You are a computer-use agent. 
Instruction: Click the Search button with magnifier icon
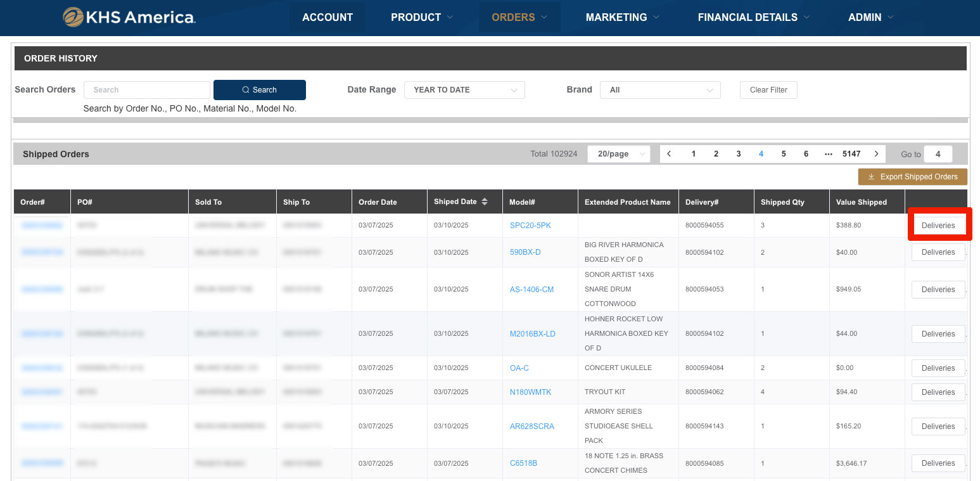[x=259, y=90]
